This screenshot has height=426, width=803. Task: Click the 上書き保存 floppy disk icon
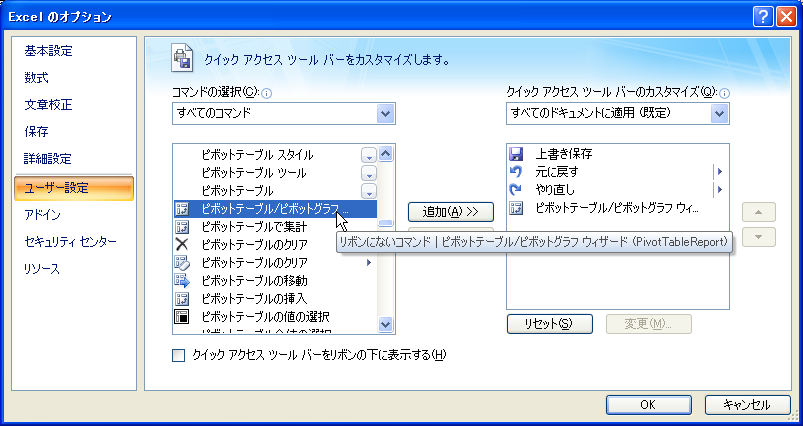516,154
